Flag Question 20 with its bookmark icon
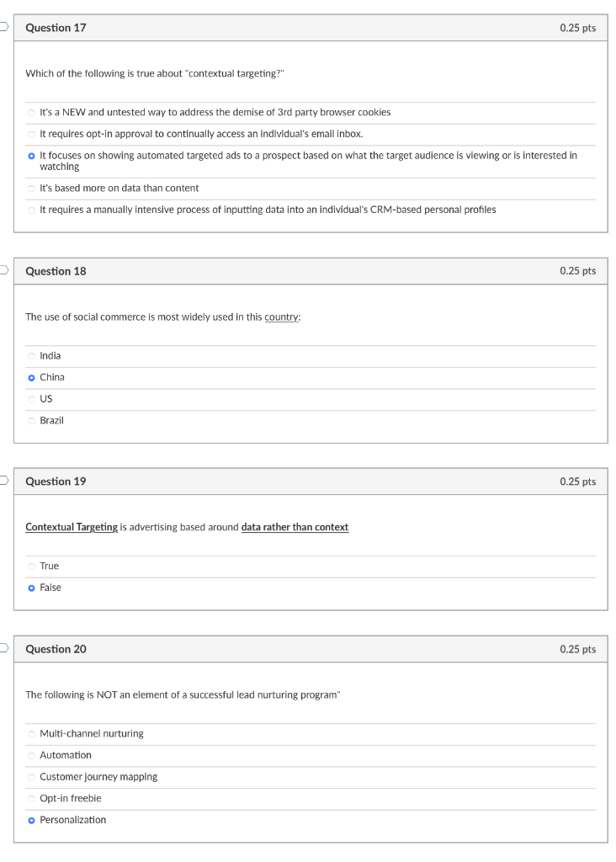Image resolution: width=616 pixels, height=862 pixels. point(3,649)
